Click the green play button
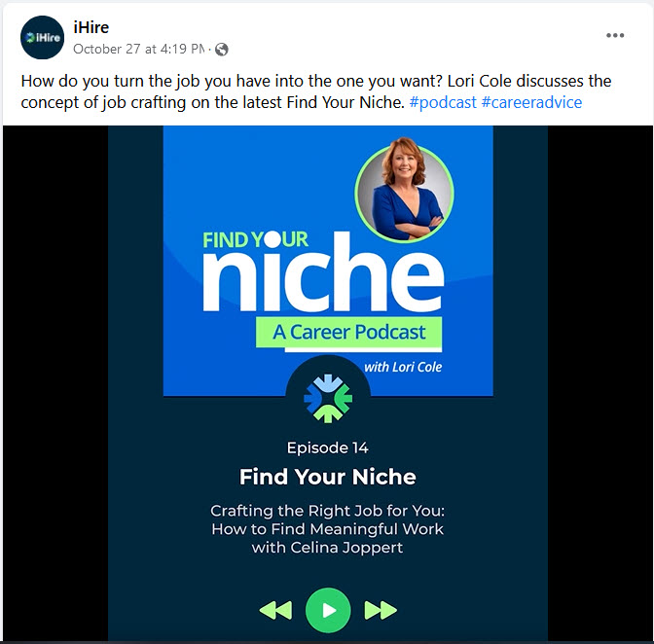Viewport: 654px width, 644px height. 328,610
